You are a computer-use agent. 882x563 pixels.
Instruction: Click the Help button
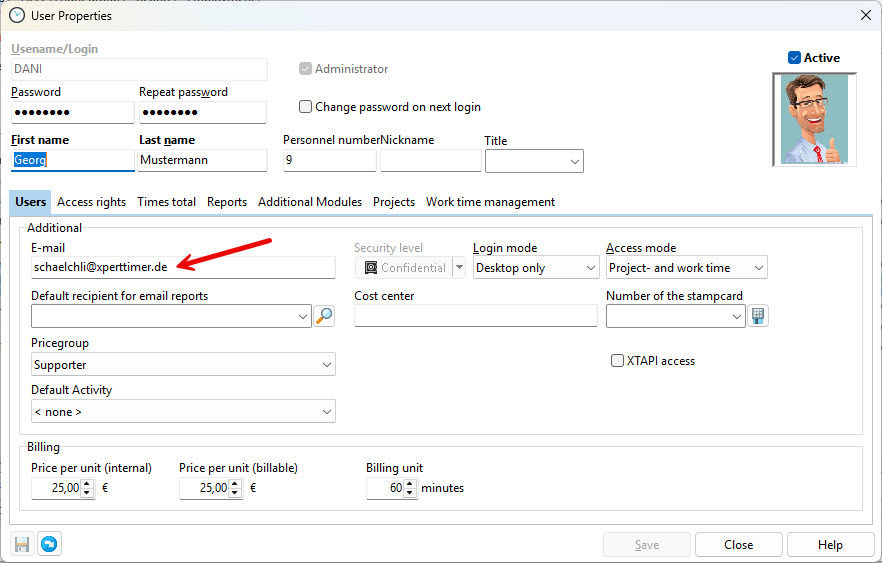pos(830,545)
